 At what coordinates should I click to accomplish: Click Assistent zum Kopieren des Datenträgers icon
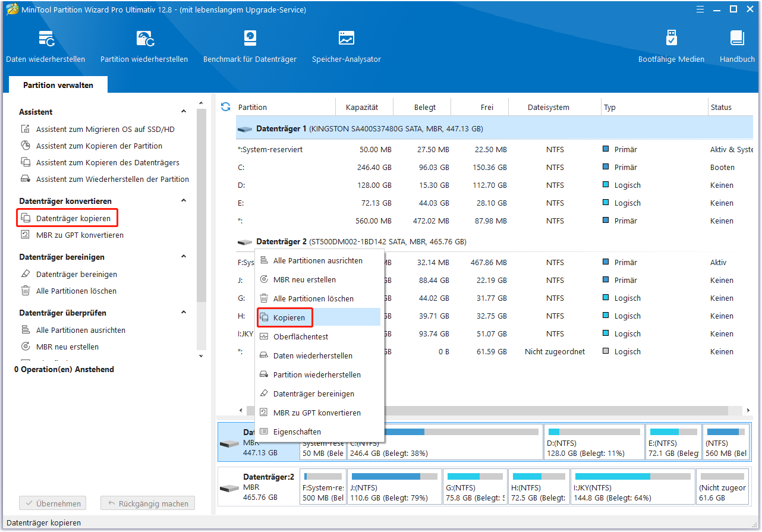click(26, 162)
